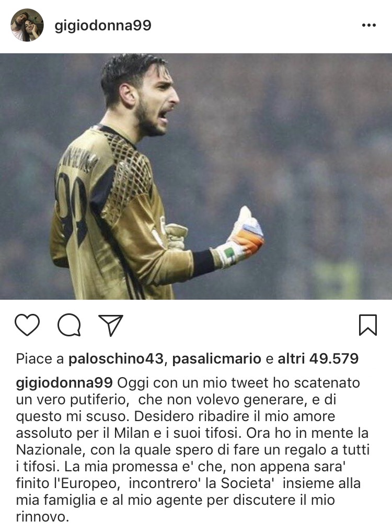Screen dimensions: 392x532
Task: Visit the paloschino43 profile link
Action: [x=117, y=359]
